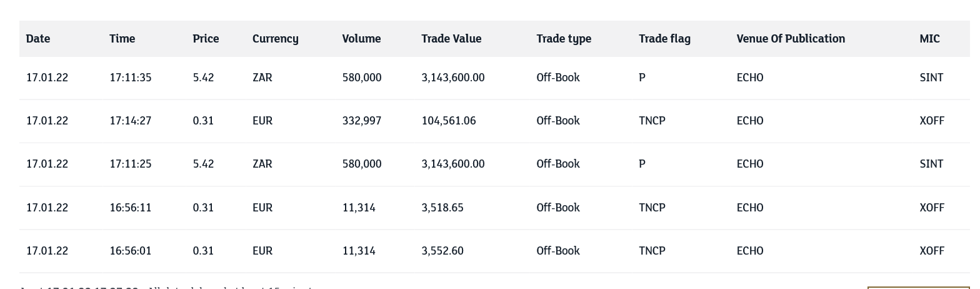Select the Time column header
Screen dimensions: 980x289
point(122,39)
